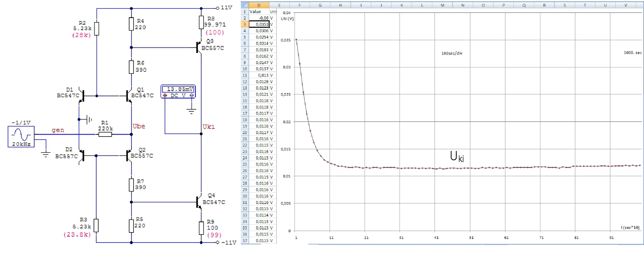Viewport: 644px width, 260px height.
Task: Select spreadsheet column H header
Action: coord(340,5)
